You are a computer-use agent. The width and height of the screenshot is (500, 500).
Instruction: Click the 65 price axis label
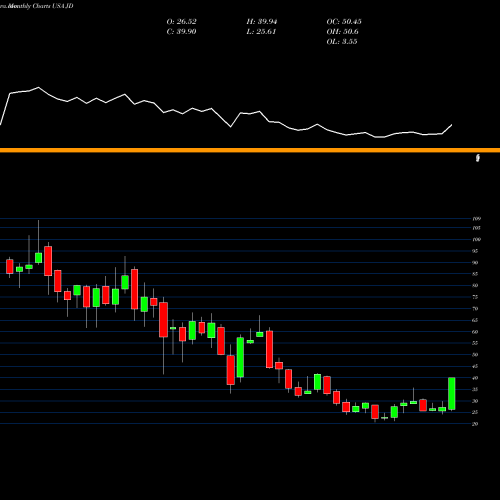coord(475,320)
